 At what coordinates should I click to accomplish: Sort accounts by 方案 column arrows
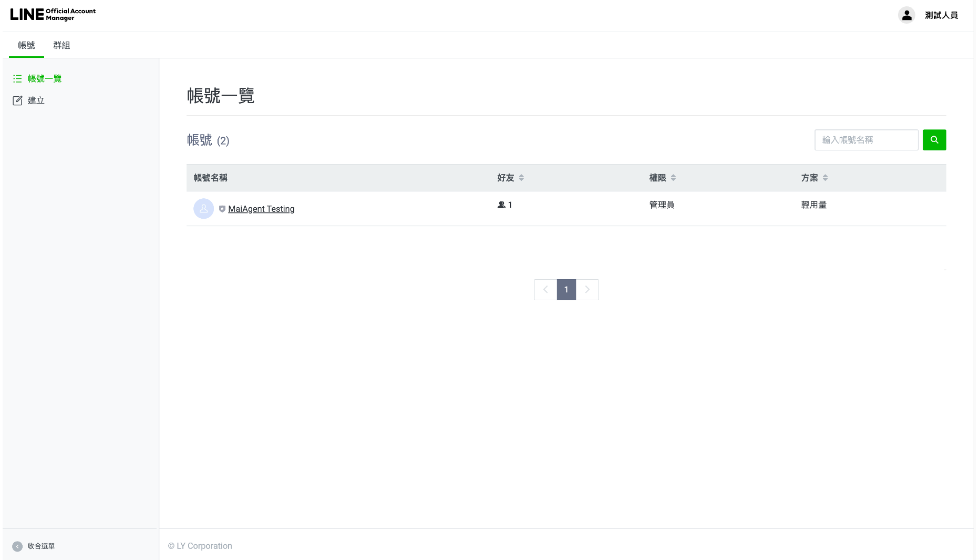(825, 178)
